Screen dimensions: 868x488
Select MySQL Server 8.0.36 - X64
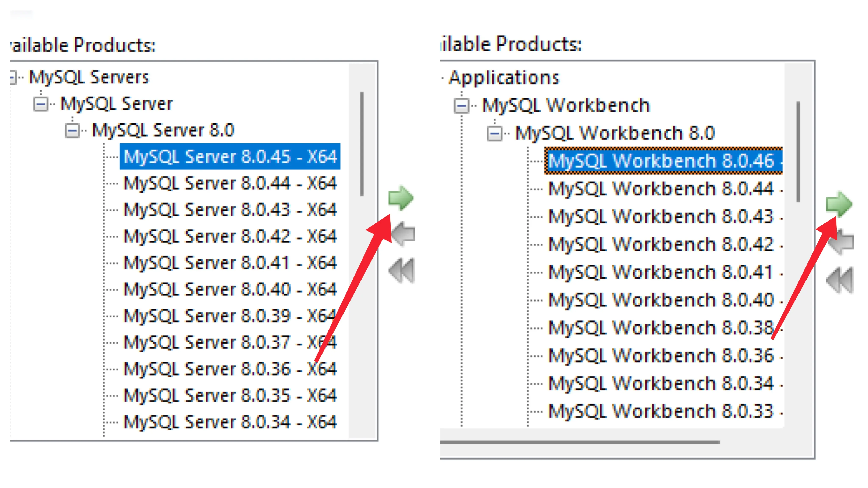[230, 369]
